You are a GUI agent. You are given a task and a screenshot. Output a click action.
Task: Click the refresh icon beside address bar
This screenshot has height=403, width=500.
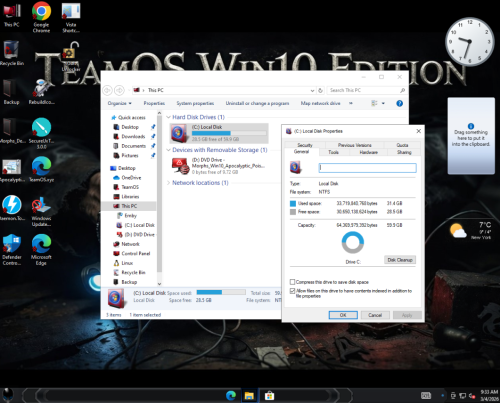click(320, 90)
